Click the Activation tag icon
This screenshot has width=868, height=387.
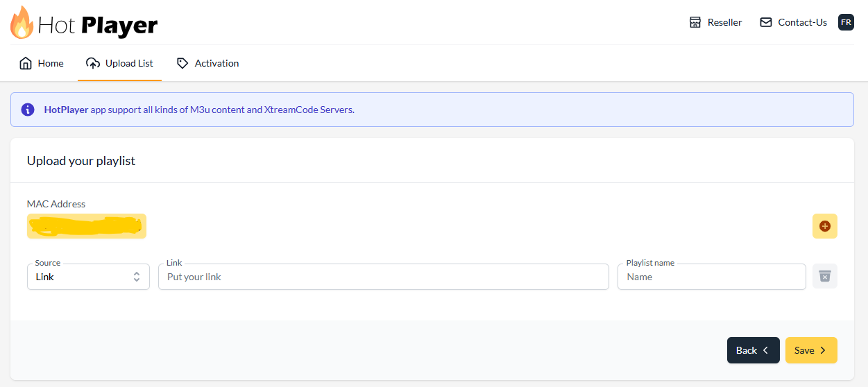(182, 63)
